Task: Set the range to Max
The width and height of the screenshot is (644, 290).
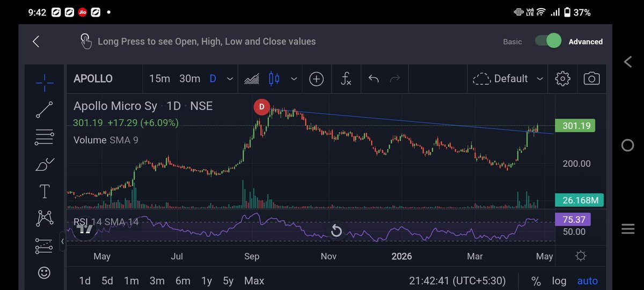Action: point(254,281)
